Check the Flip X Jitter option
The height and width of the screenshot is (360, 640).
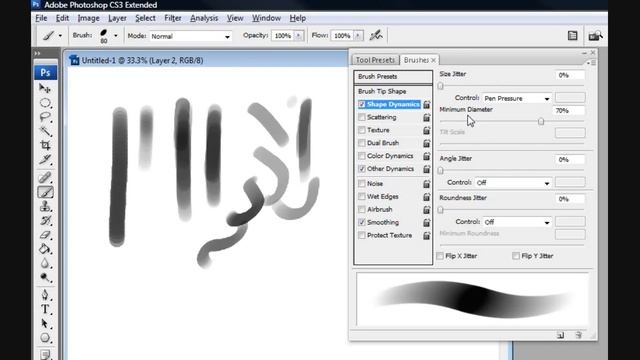point(440,256)
